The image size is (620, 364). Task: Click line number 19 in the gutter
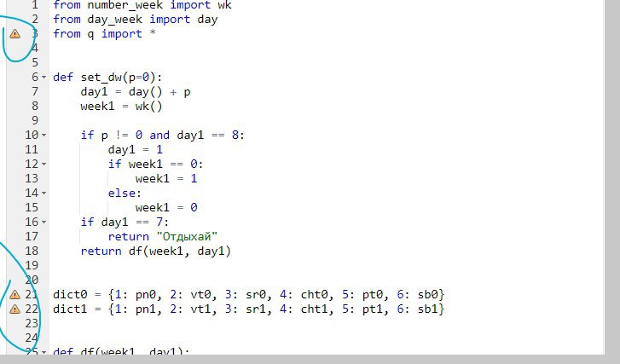[32, 265]
